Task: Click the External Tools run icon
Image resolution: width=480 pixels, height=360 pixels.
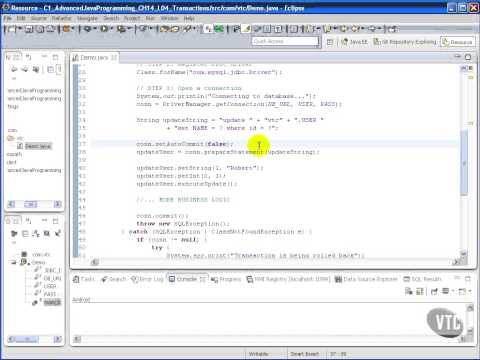Action: (x=121, y=29)
